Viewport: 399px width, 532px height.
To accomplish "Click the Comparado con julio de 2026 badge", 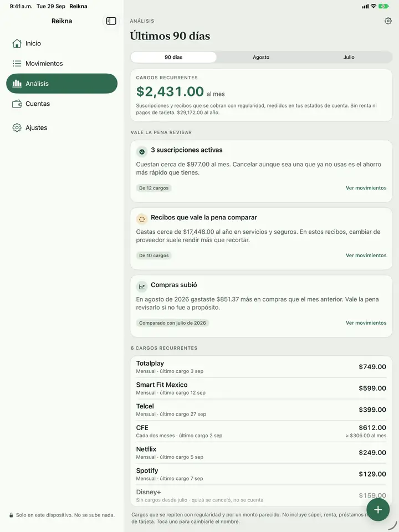I will click(x=172, y=323).
